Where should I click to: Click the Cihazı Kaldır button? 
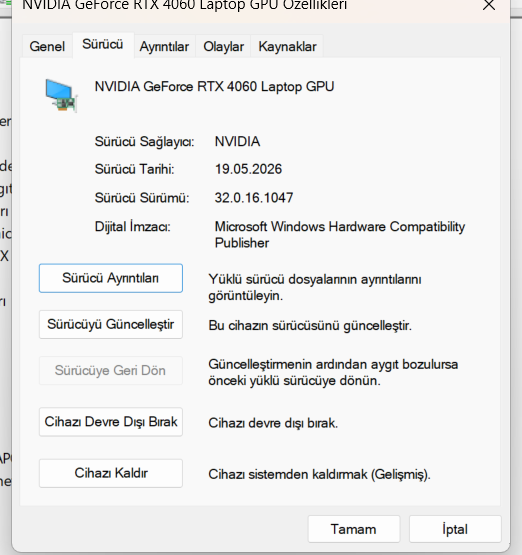tap(111, 473)
